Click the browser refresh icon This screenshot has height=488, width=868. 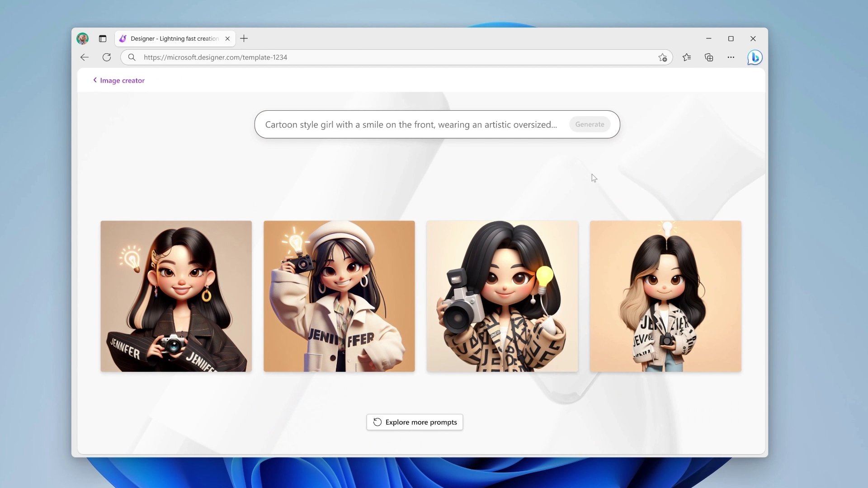[x=107, y=57]
